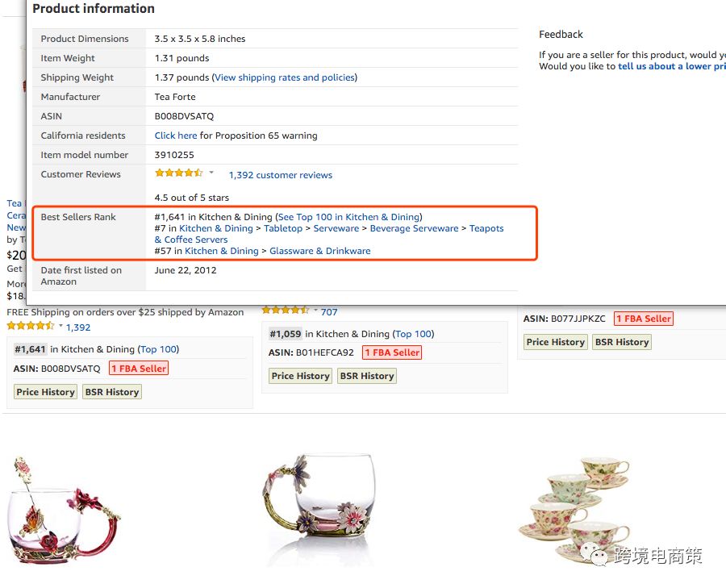Expand the rating arrow beside the 1,392 listing count

60,326
